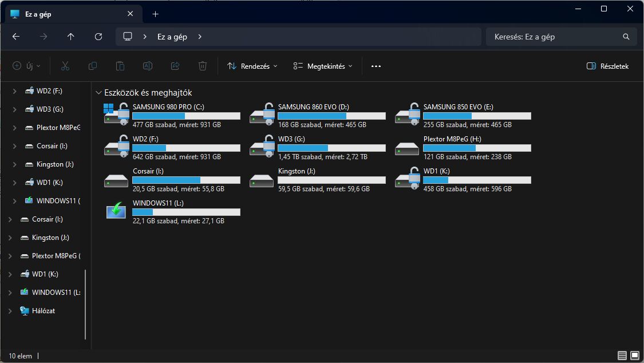Open the three-dots more options menu
The height and width of the screenshot is (363, 644).
point(376,66)
